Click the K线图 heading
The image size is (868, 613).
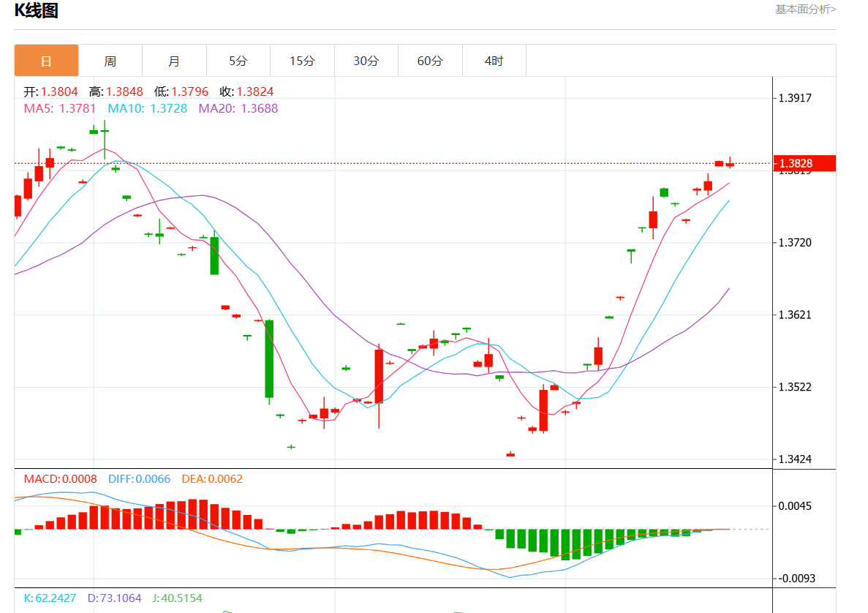click(x=37, y=11)
